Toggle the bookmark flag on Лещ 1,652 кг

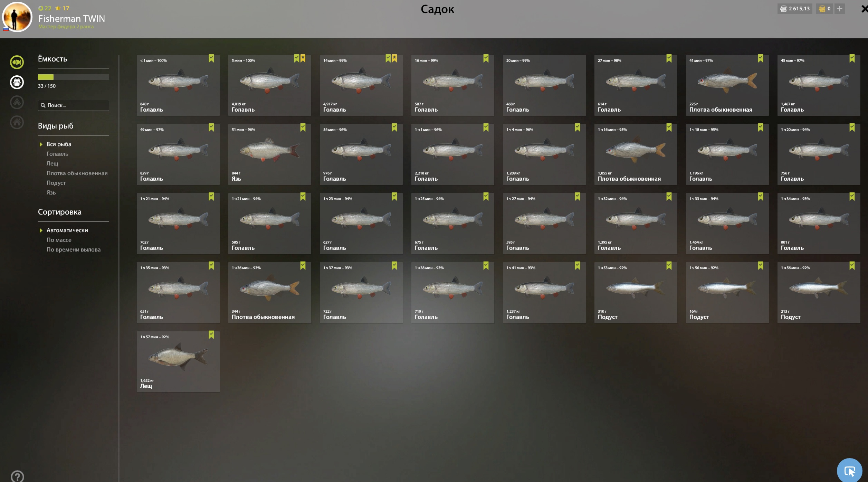tap(211, 335)
